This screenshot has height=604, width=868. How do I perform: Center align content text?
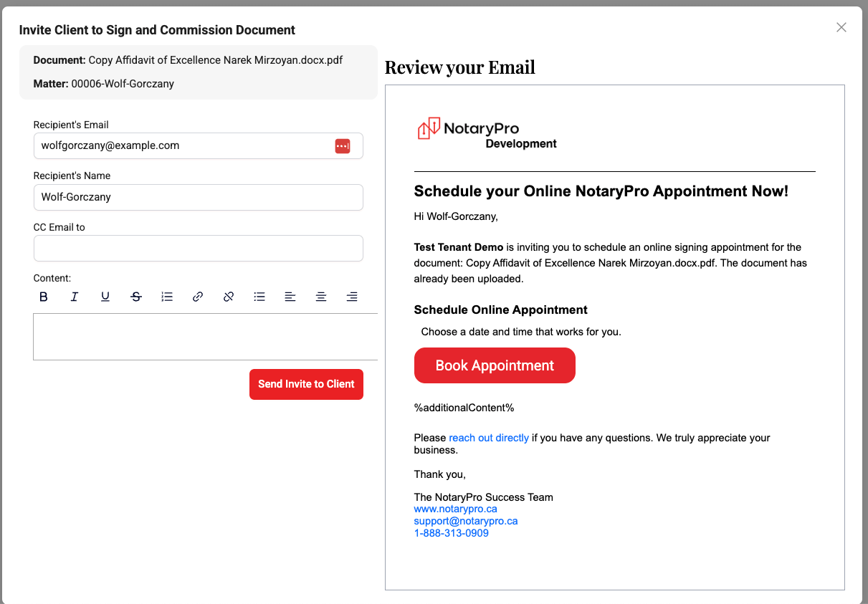coord(321,297)
